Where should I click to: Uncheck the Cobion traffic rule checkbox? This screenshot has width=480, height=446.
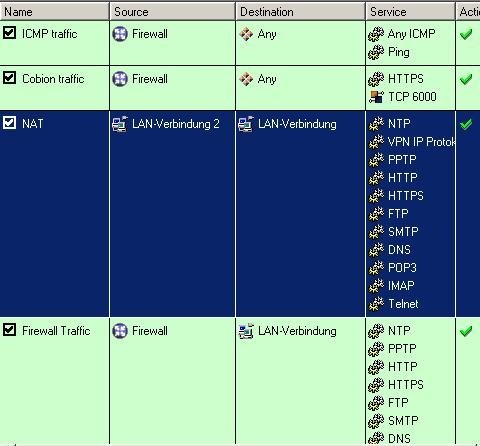click(9, 78)
